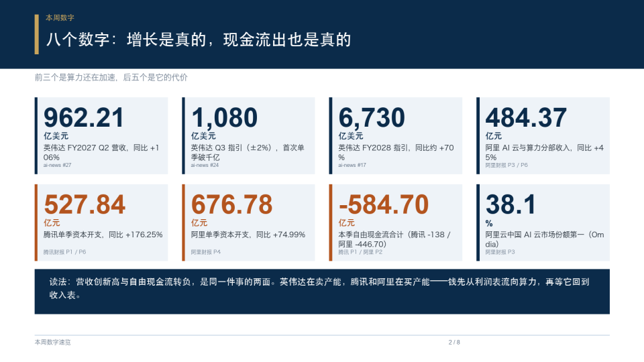Click the 'ai-news #27' source note
644x362 pixels.
tap(58, 165)
